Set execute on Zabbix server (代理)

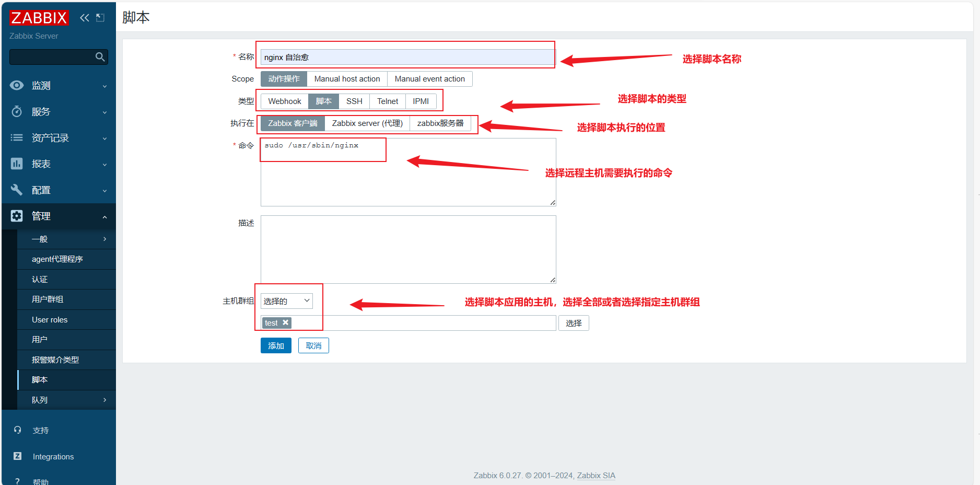pyautogui.click(x=367, y=123)
